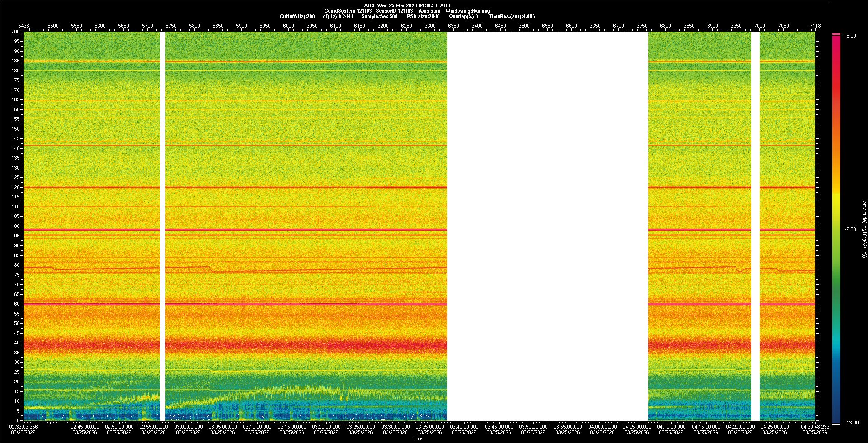The width and height of the screenshot is (868, 443).
Task: Click the Sample/Sec:500 header label
Action: (x=379, y=16)
